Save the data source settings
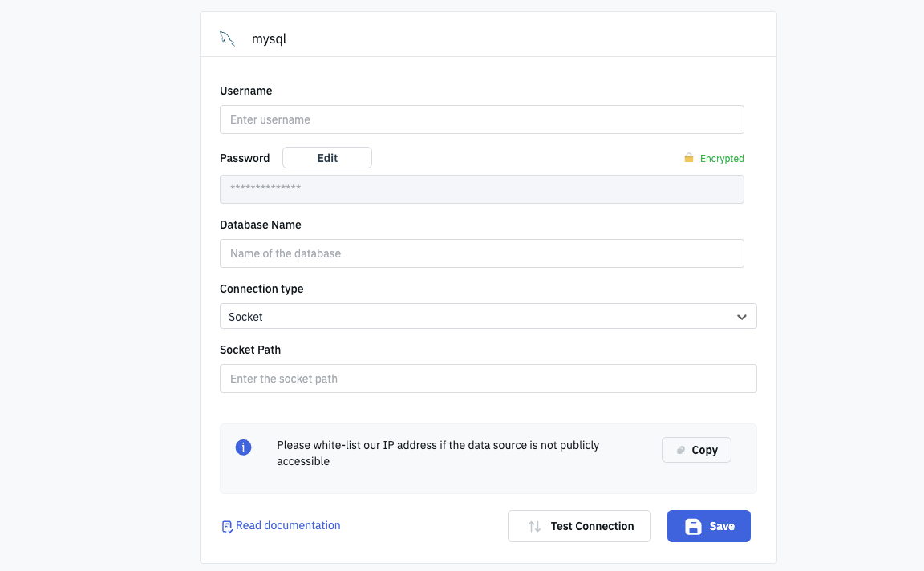 pyautogui.click(x=709, y=526)
